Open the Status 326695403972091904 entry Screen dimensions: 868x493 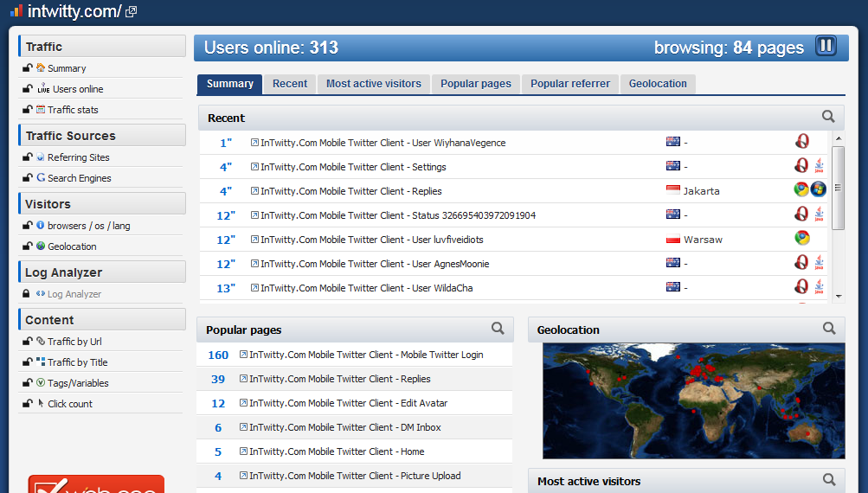[398, 215]
